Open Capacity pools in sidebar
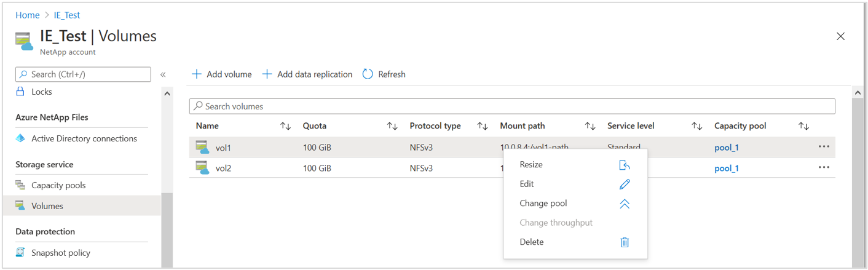 58,186
